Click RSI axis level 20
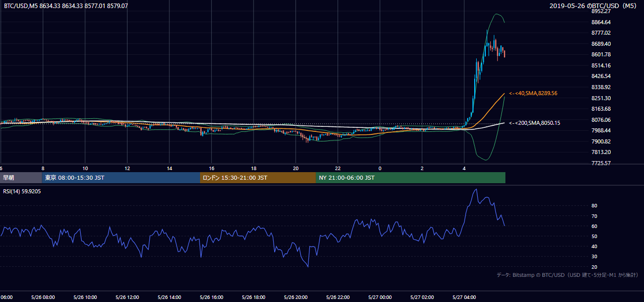Image resolution: width=644 pixels, height=302 pixels. click(x=595, y=267)
